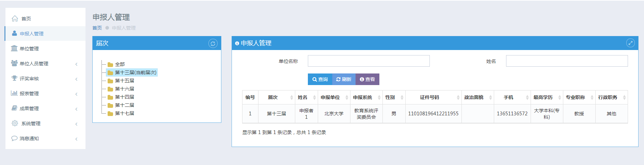
Task: Sort table by 届次 column header
Action: click(x=277, y=97)
